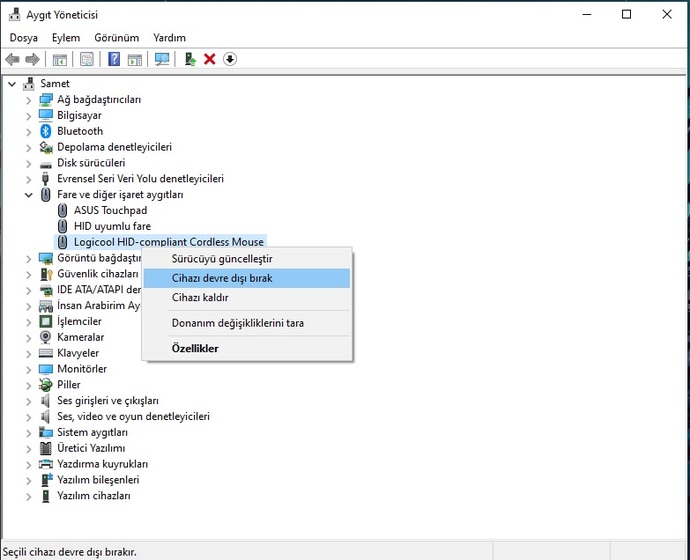Expand the Yazılım cihazları node
690x560 pixels.
click(29, 496)
